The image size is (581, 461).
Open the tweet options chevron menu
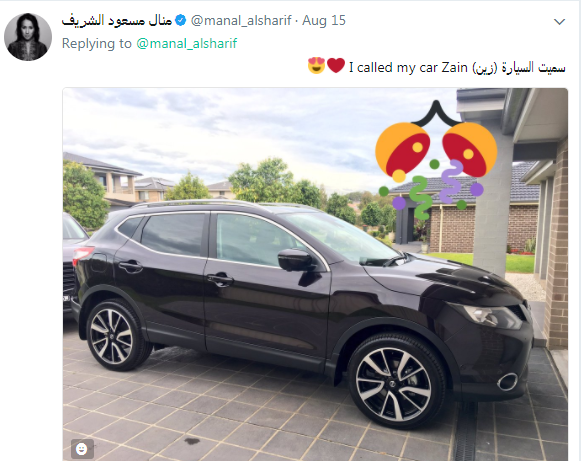coord(559,22)
